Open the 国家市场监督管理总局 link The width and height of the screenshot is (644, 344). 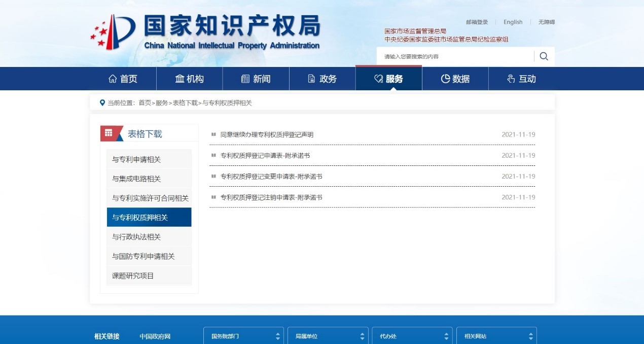[415, 31]
